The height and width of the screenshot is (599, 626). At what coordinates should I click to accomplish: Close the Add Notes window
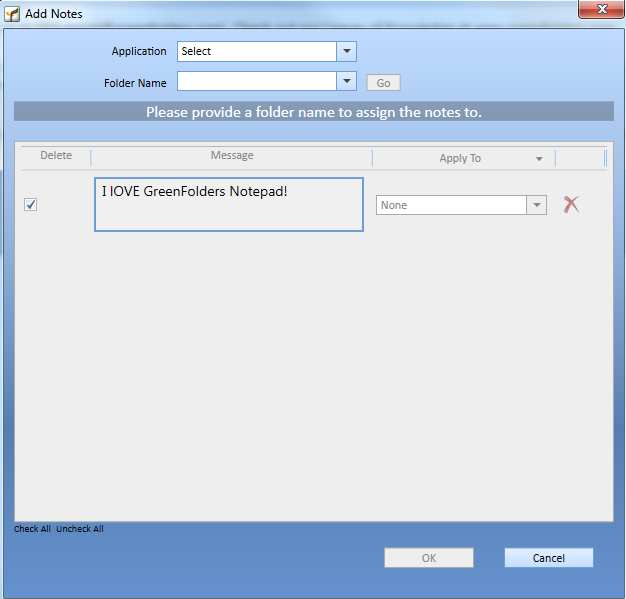point(601,9)
